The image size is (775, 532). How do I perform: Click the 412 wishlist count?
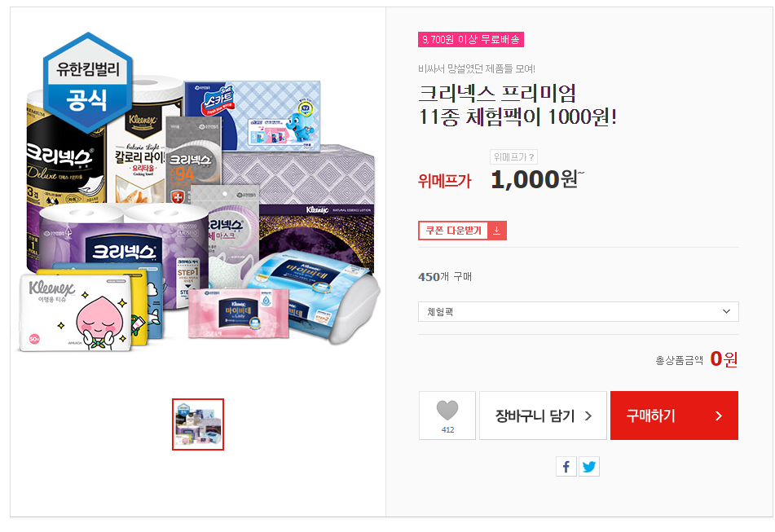(447, 429)
